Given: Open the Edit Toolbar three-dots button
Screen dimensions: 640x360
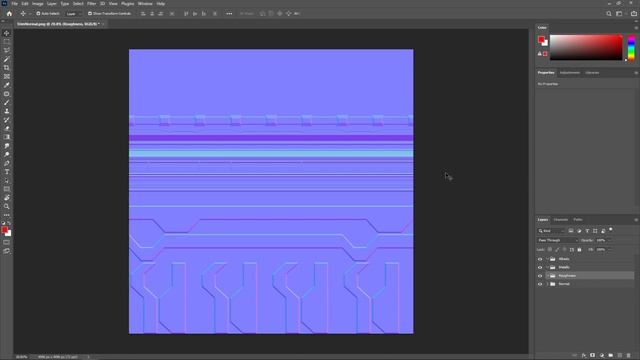Looking at the screenshot, I should click(x=7, y=215).
